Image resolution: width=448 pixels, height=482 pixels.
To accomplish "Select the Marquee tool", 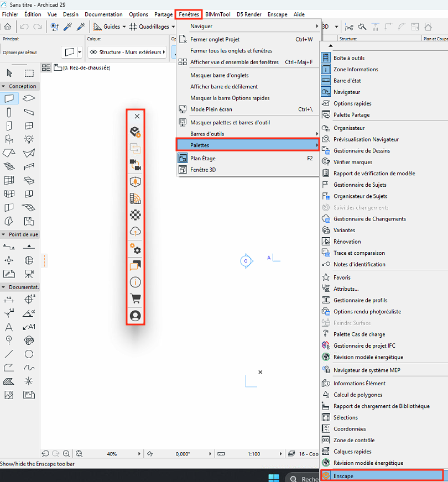I will (29, 73).
